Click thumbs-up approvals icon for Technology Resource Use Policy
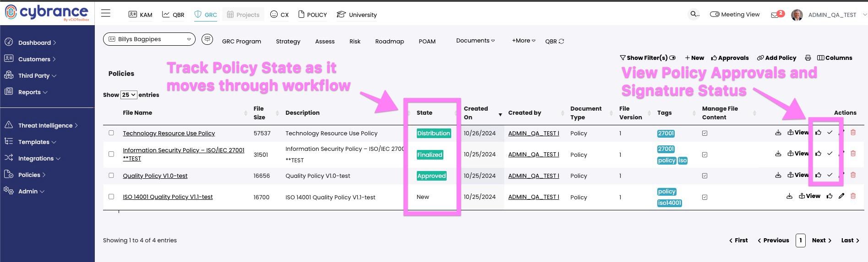This screenshot has height=262, width=868. click(x=818, y=133)
